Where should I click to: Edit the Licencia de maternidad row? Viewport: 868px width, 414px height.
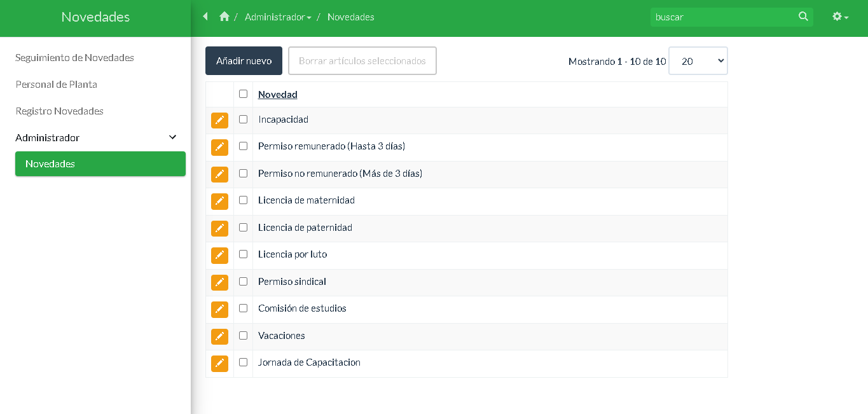(x=219, y=201)
